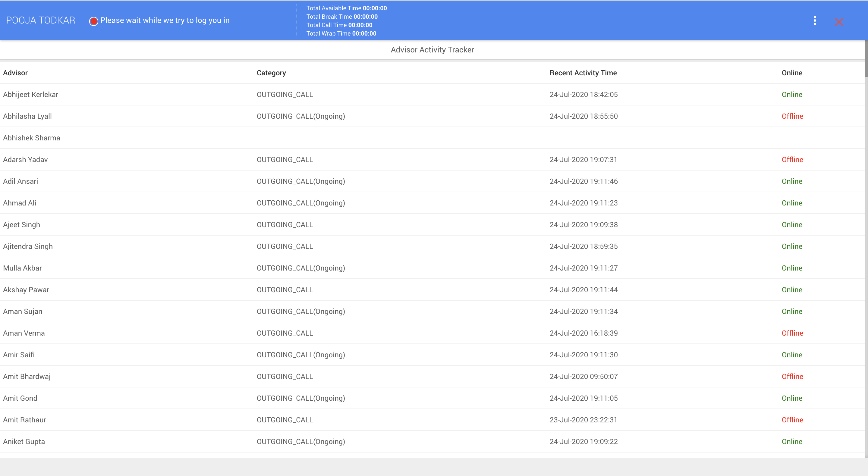868x476 pixels.
Task: Click Adil Ansari's Online status
Action: tap(792, 181)
